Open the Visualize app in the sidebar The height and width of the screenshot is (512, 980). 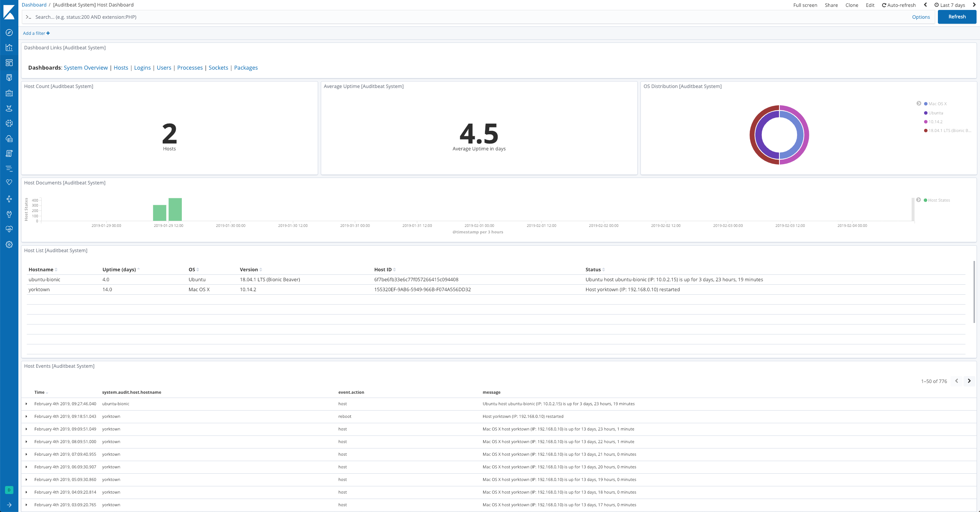pyautogui.click(x=9, y=47)
